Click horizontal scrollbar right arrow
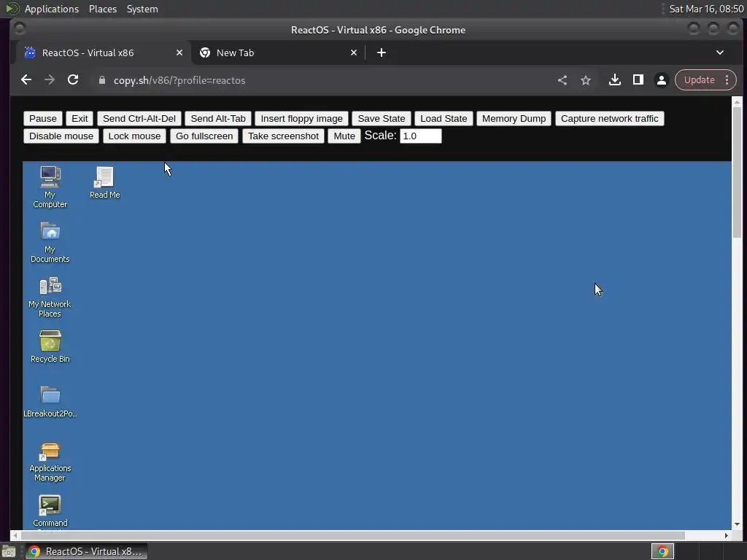747x560 pixels. tap(726, 536)
